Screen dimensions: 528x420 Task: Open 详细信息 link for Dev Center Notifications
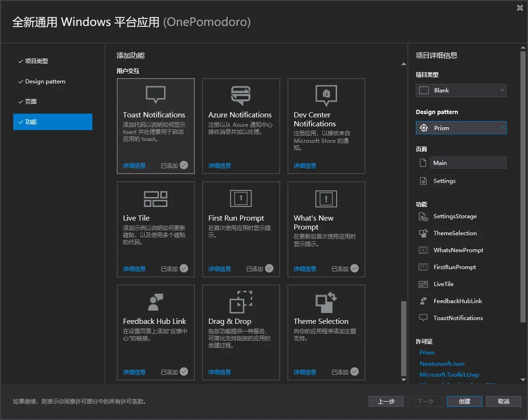305,166
